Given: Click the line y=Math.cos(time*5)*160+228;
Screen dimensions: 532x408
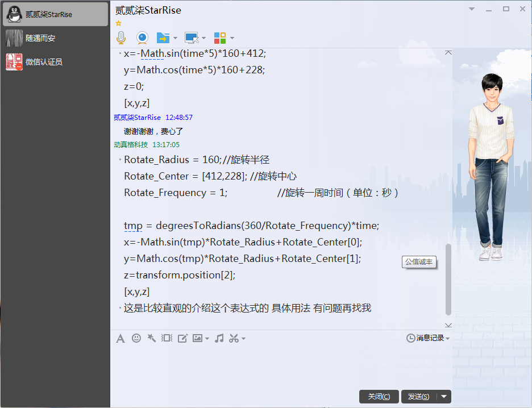Looking at the screenshot, I should 194,70.
